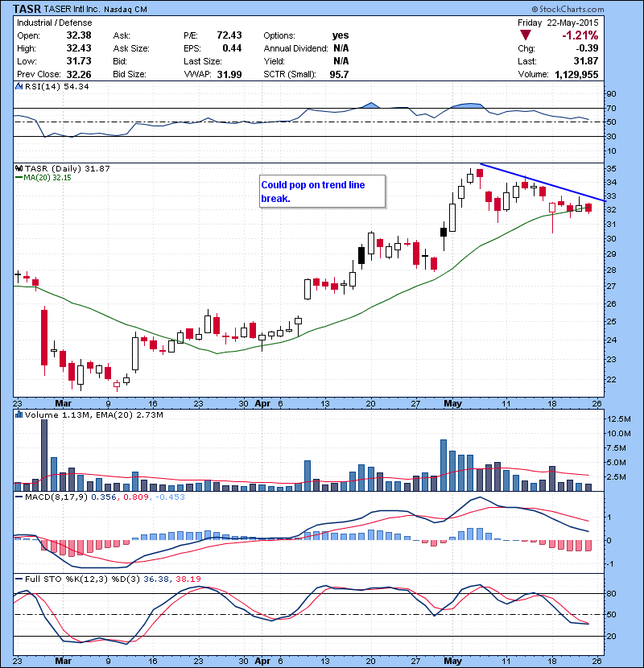This screenshot has width=644, height=668.
Task: Click the volume bars icon beside Volume 1.13M
Action: [x=19, y=414]
